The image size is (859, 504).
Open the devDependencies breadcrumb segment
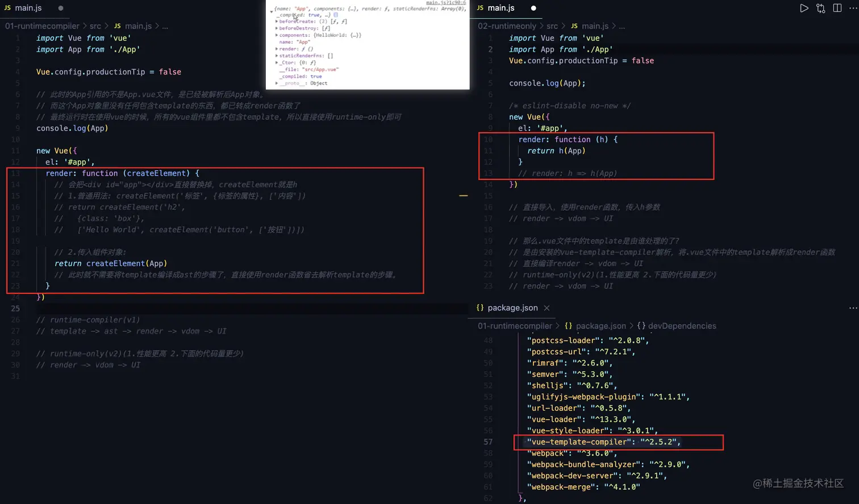[682, 326]
